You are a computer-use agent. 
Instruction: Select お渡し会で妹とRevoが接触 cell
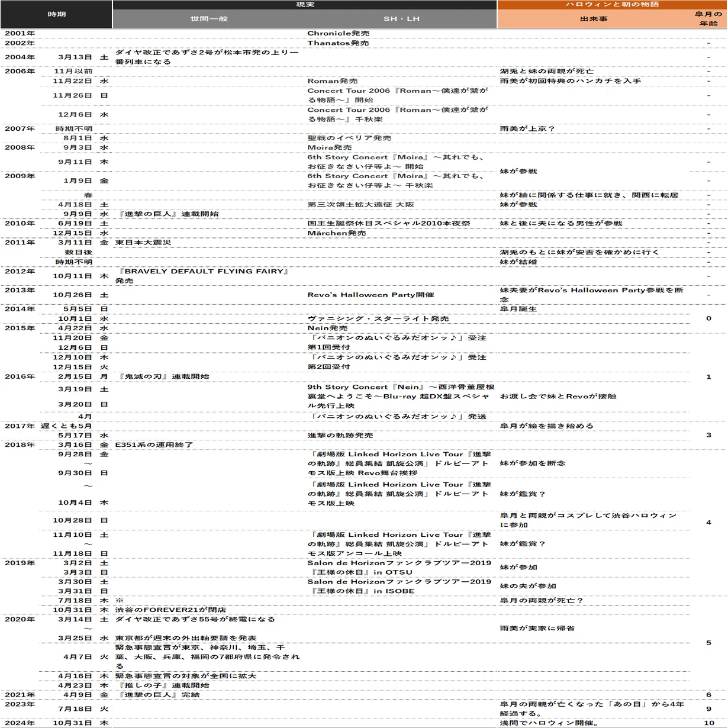point(558,397)
